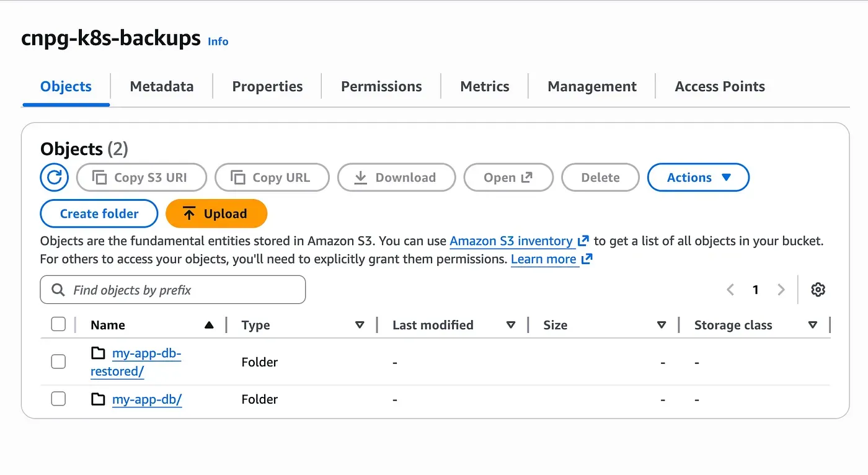Viewport: 868px width, 475px height.
Task: Open table preferences gear icon
Action: [818, 290]
